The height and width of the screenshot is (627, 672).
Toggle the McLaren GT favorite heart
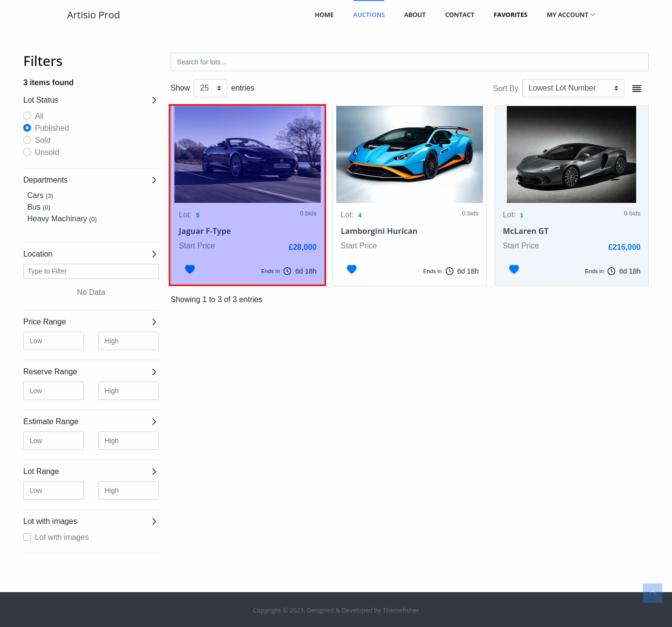514,269
